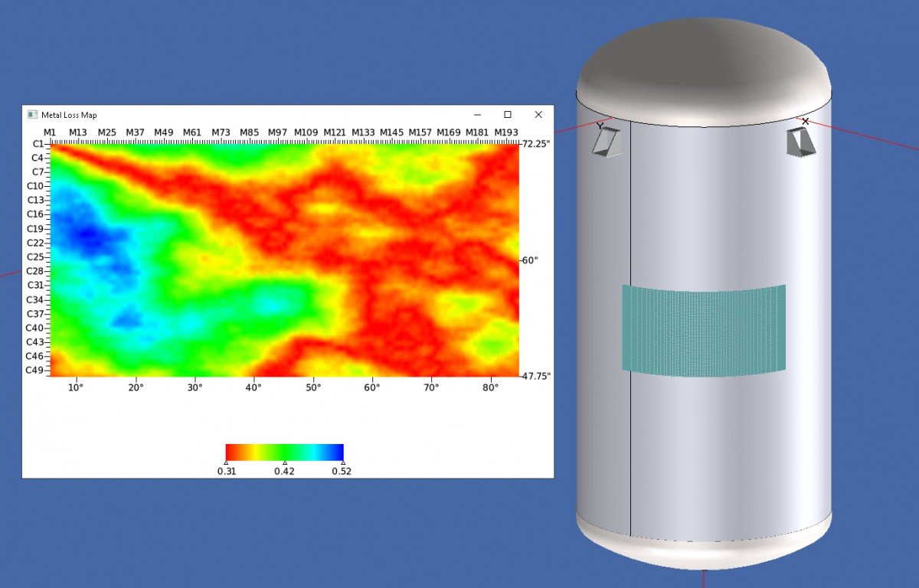Minimize the Metal Loss Map window
Screen dimensions: 919x588
pos(476,115)
